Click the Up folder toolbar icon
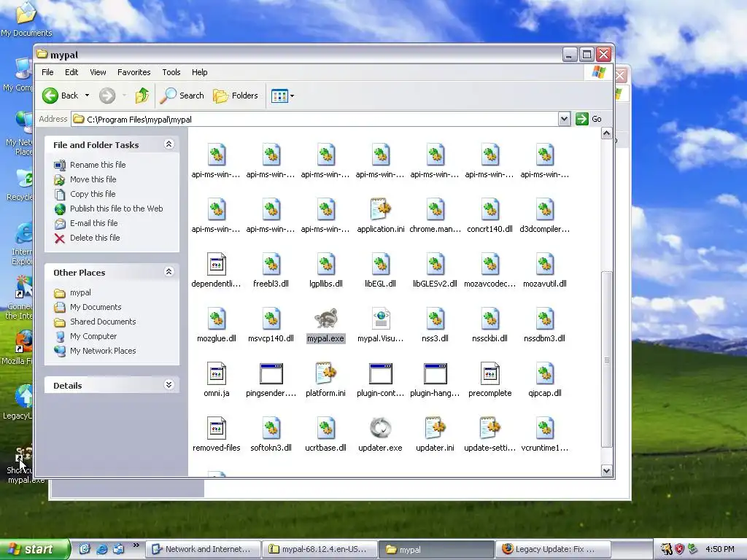747x560 pixels. coord(142,96)
